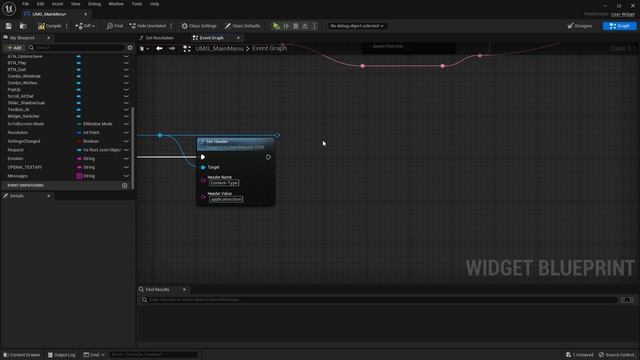Select the BTN_Play variable

17,63
